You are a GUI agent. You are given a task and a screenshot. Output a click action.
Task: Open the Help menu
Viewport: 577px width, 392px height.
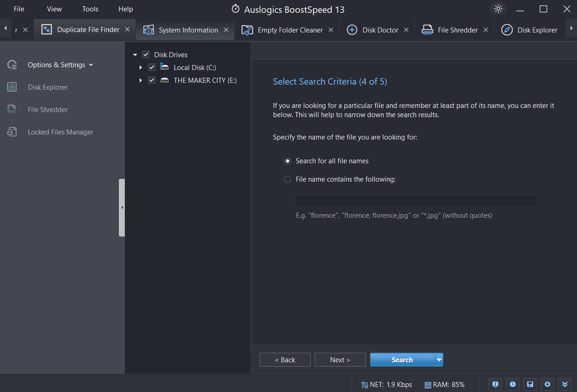coord(126,9)
